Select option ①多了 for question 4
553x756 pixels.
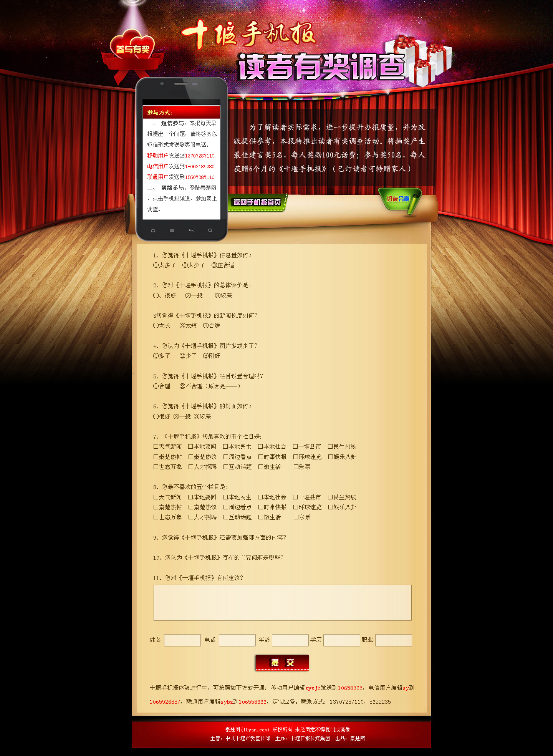(162, 356)
